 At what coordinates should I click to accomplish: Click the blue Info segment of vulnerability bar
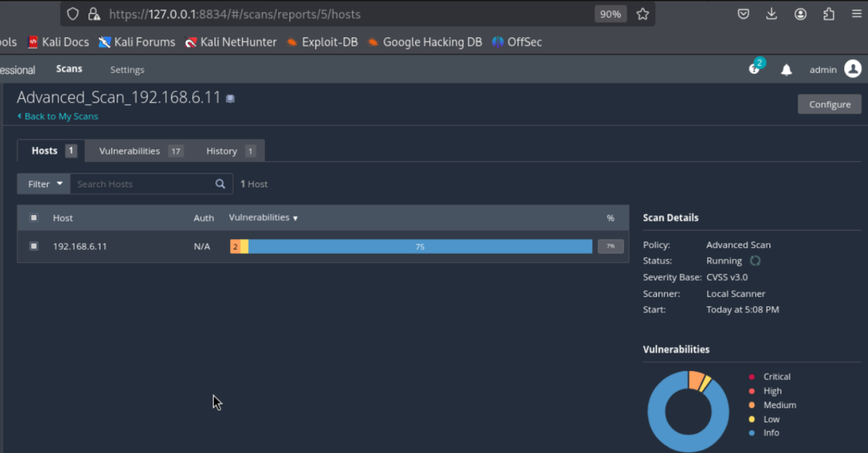coord(420,246)
